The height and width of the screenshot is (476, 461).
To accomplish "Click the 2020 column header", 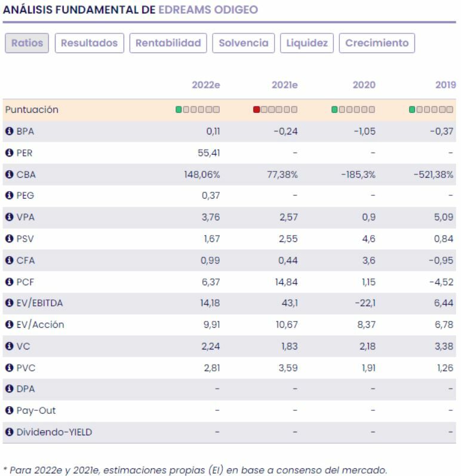I will tap(364, 85).
